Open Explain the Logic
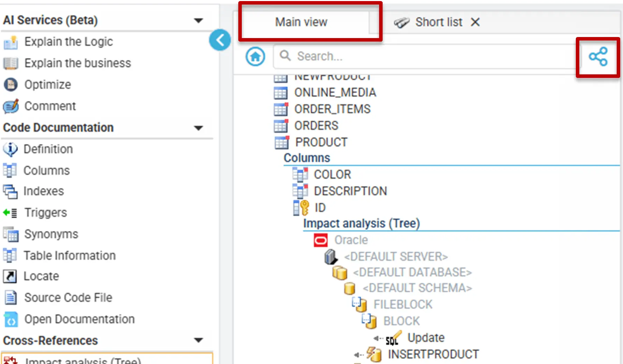Viewport: 623px width, 364px height. [x=68, y=42]
